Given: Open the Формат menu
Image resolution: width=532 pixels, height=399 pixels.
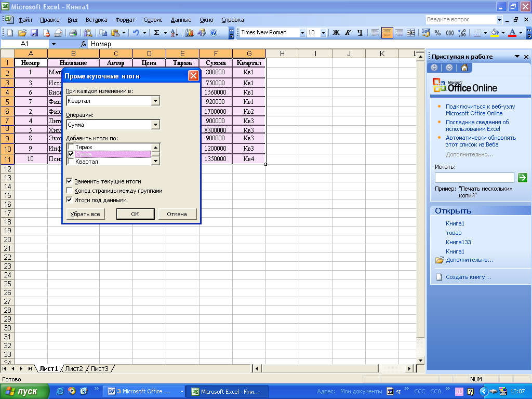Looking at the screenshot, I should coord(125,20).
